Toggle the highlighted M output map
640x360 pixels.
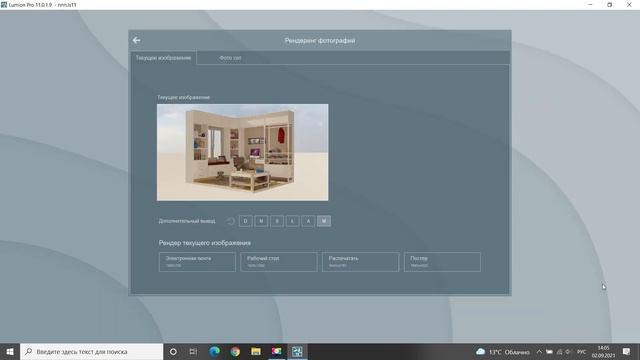coord(324,221)
